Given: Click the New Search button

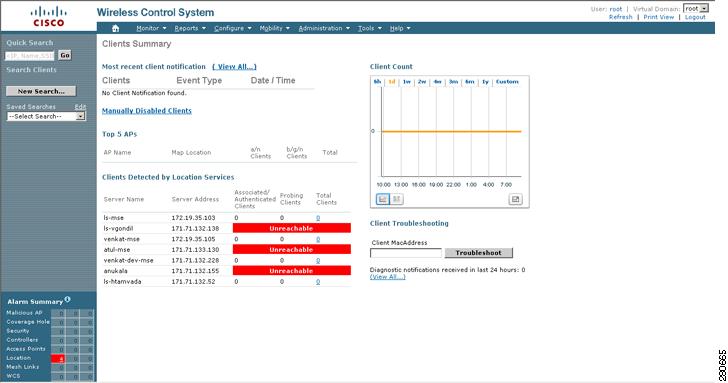Looking at the screenshot, I should [41, 91].
